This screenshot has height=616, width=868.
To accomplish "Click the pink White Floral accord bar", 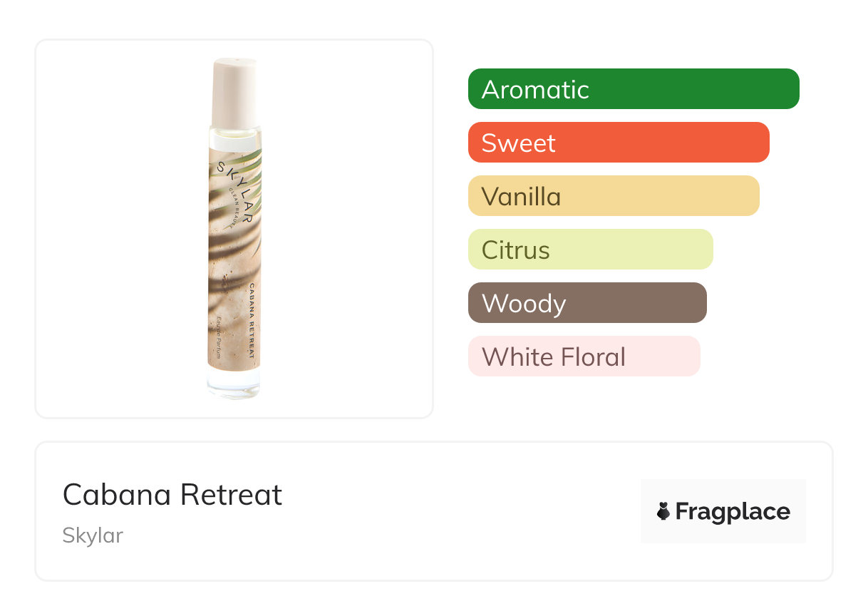I will [584, 356].
